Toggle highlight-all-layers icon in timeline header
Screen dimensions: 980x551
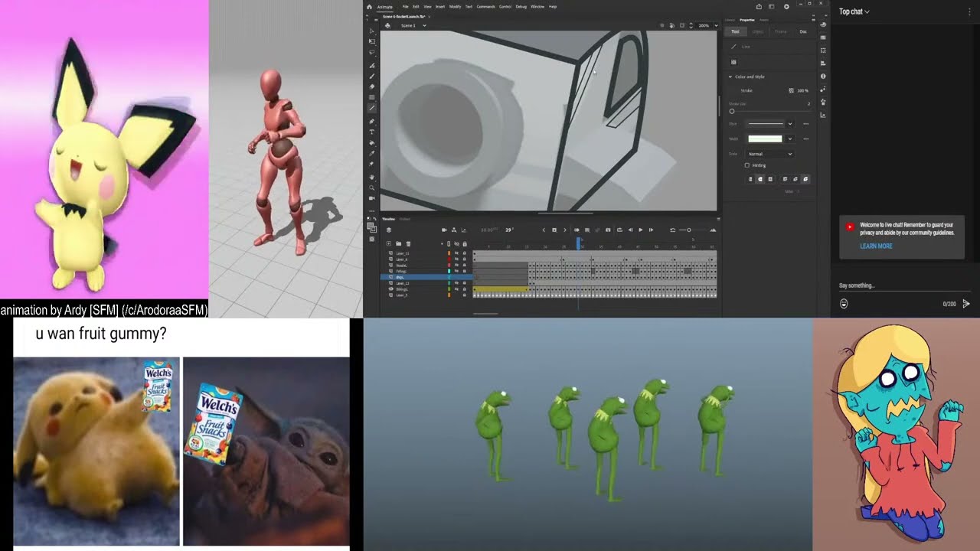coord(449,243)
